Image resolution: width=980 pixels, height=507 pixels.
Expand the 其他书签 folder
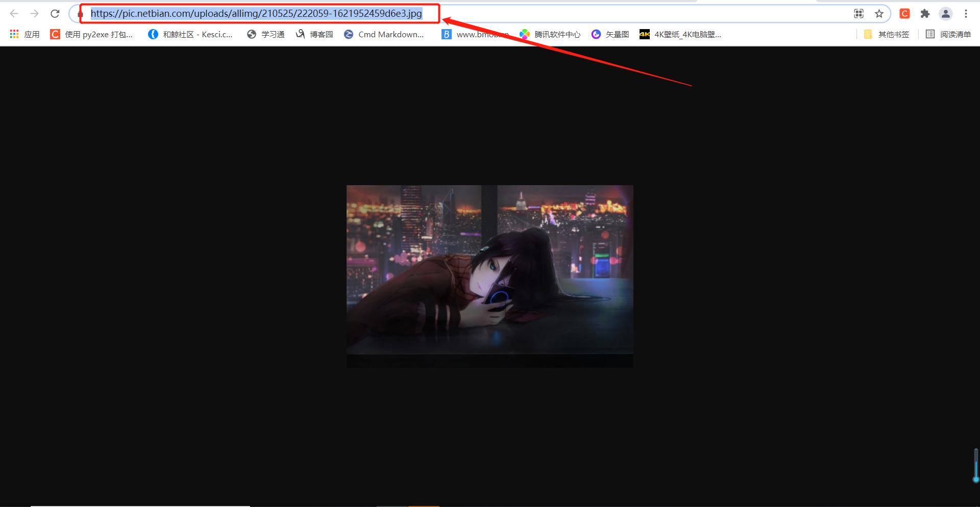tap(887, 34)
